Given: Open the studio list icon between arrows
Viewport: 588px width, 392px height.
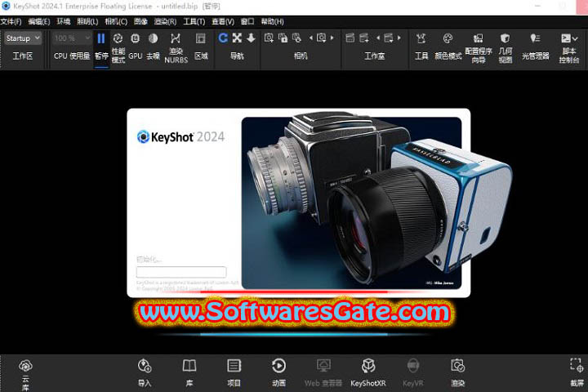Looking at the screenshot, I should (389, 38).
